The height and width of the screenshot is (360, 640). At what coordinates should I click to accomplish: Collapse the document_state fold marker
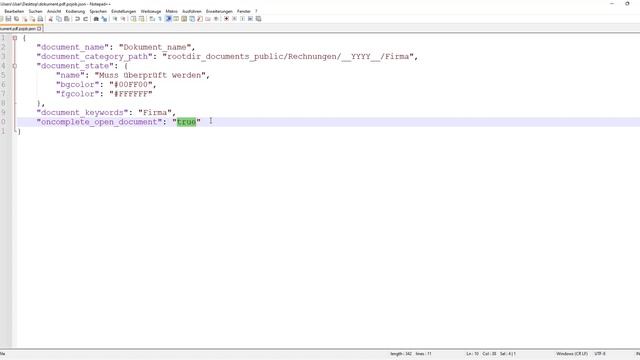pos(15,66)
